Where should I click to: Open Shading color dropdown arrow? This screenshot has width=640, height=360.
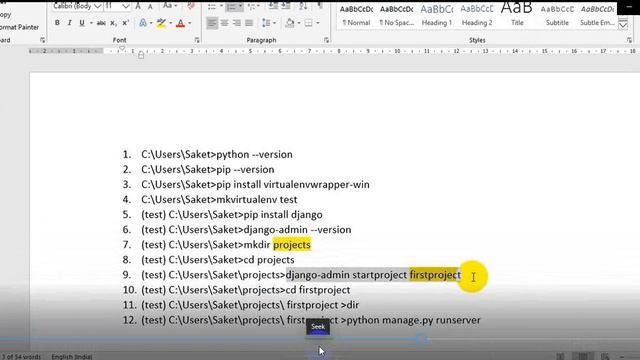tap(299, 23)
